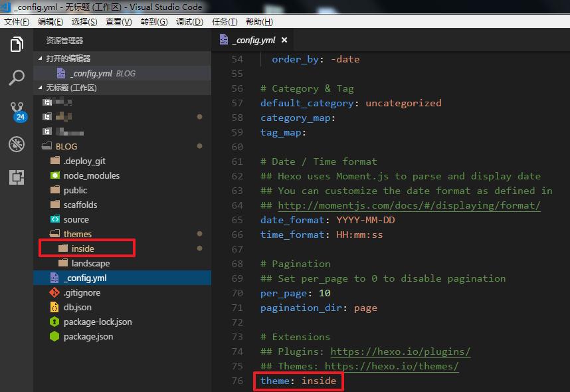The height and width of the screenshot is (392, 570).
Task: Follow the hexo.io/themes link
Action: coord(391,366)
